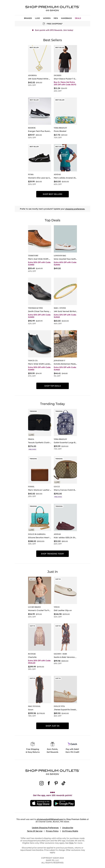Open the HANDBAGS navigation item
The image size is (105, 868).
[x=66, y=18]
